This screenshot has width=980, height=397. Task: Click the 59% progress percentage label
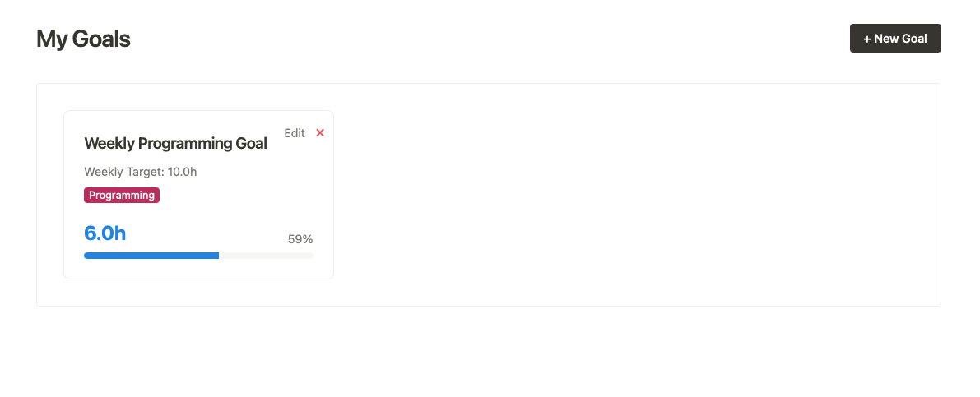(x=300, y=239)
